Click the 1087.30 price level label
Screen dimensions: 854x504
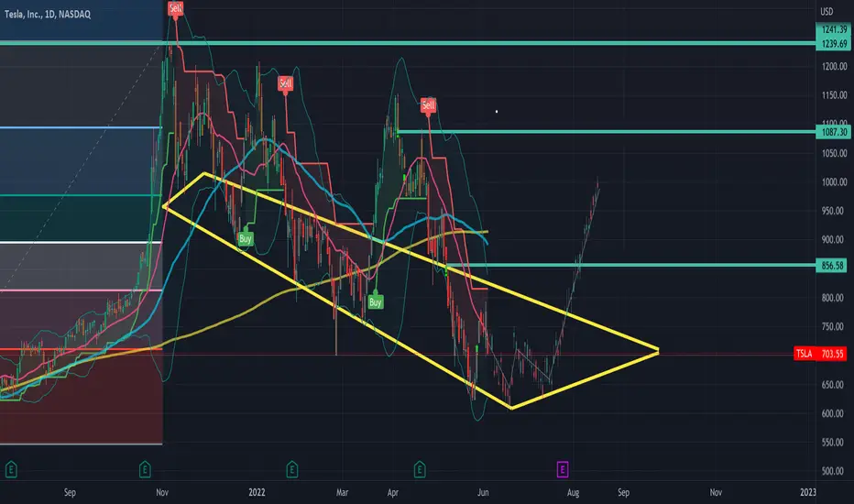pos(834,132)
